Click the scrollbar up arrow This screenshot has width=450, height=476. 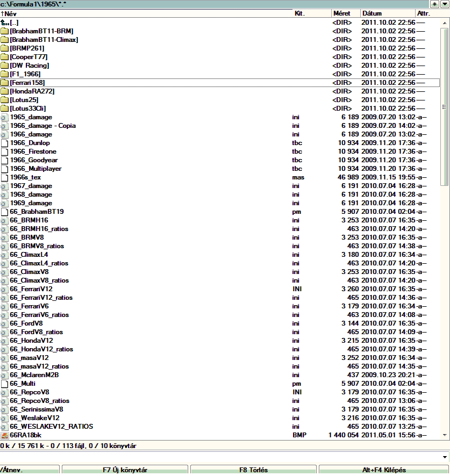445,23
